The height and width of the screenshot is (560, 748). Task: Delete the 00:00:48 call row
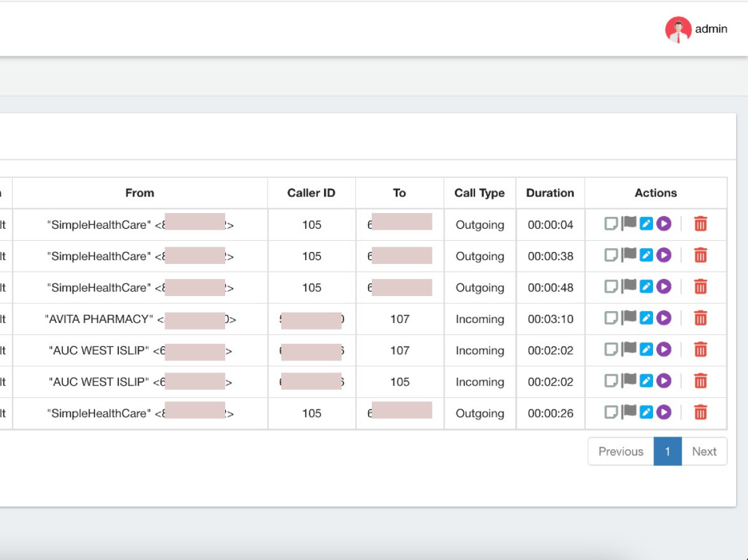click(x=700, y=286)
